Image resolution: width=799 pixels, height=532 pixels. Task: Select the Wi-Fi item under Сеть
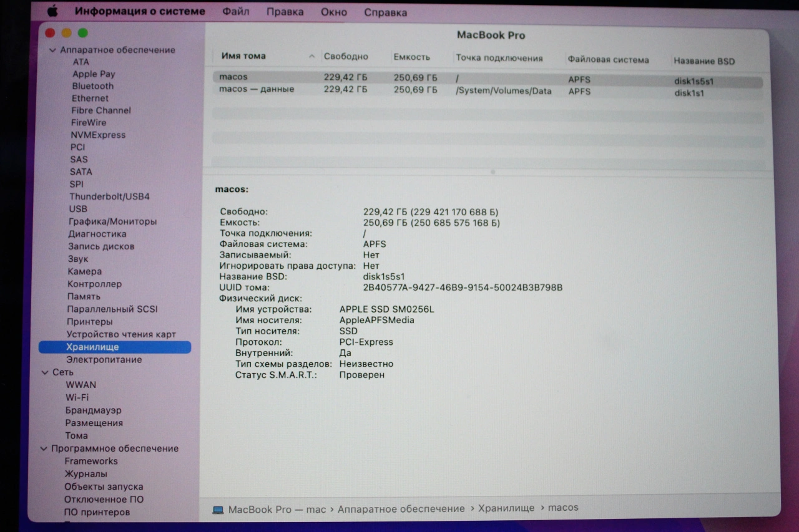(x=77, y=397)
